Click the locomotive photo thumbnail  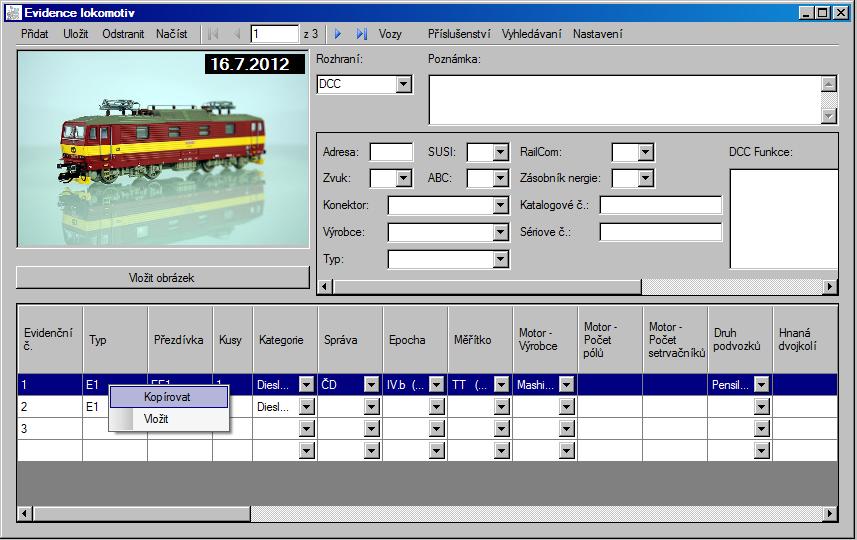pyautogui.click(x=163, y=148)
